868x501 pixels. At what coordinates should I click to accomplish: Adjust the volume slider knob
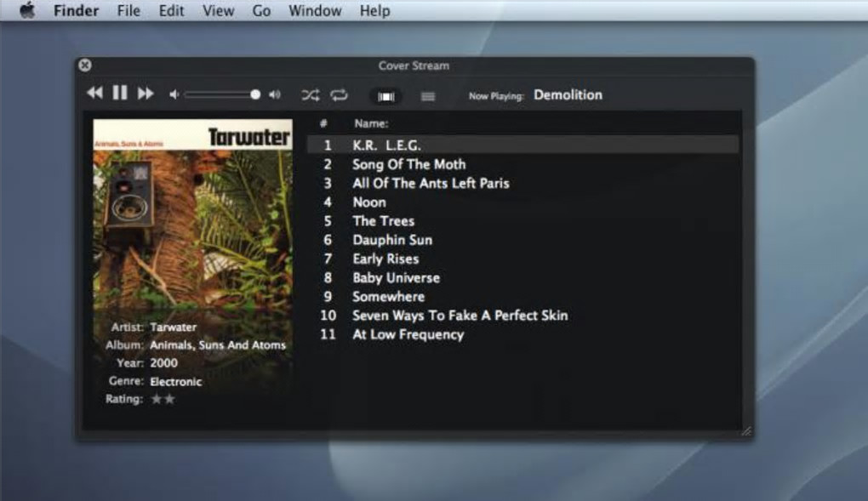point(255,94)
